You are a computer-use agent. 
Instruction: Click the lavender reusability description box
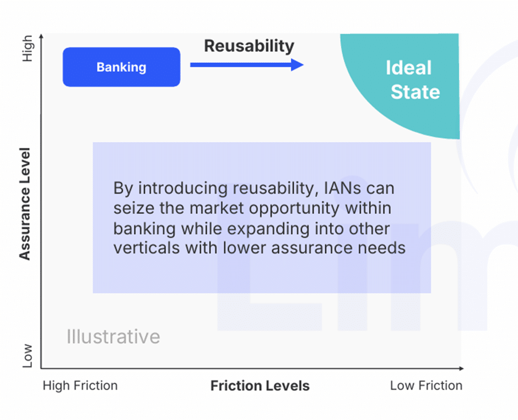coord(262,218)
